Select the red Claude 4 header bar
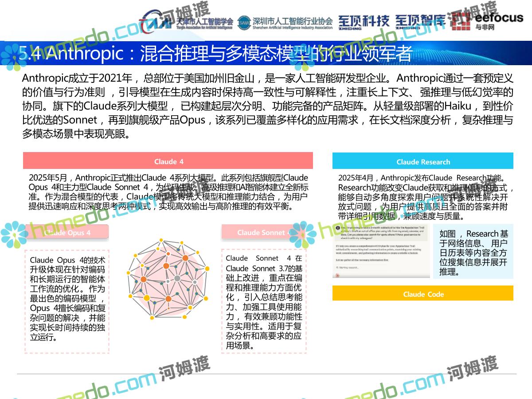Viewport: 532px width, 399px height. pos(168,161)
